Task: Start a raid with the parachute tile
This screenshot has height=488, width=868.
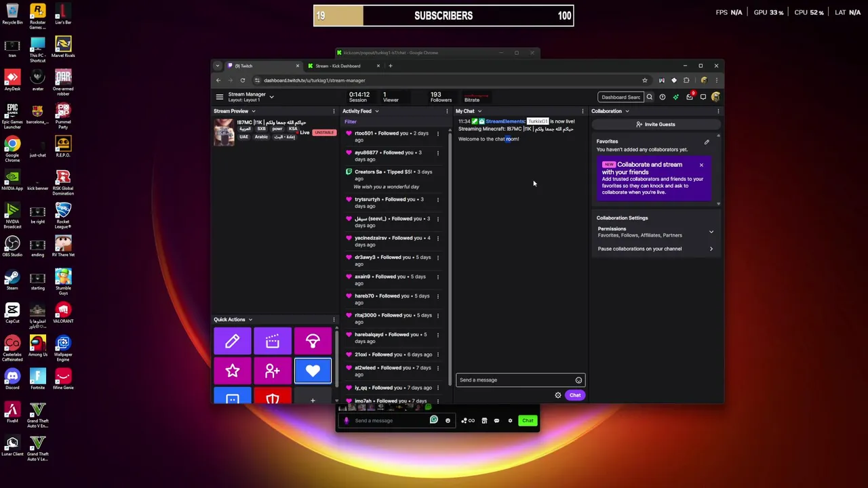Action: [x=313, y=342]
